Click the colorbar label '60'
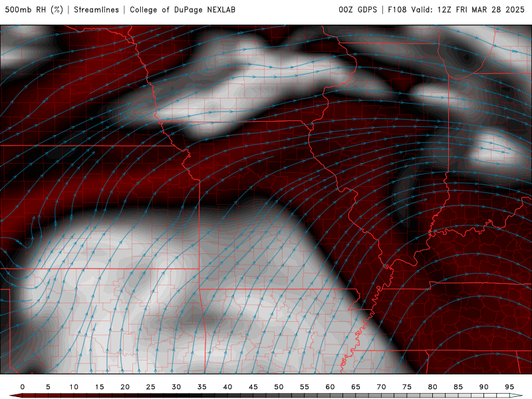 click(x=330, y=387)
